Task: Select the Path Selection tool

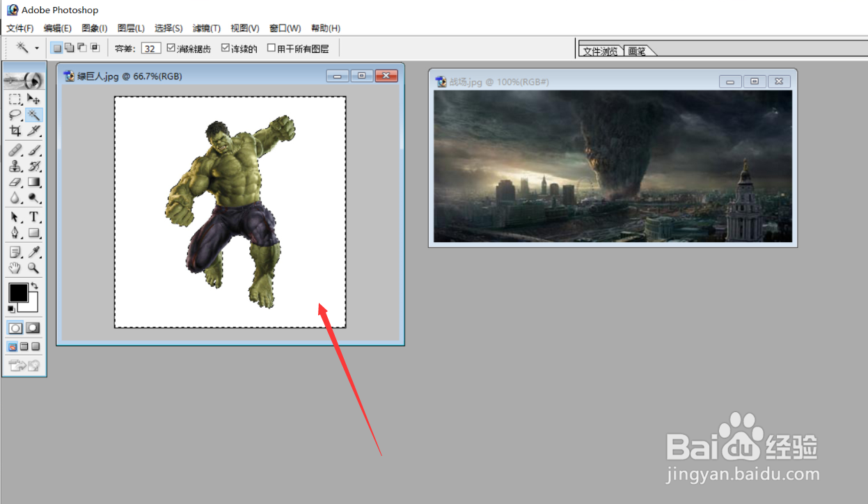Action: 15,217
